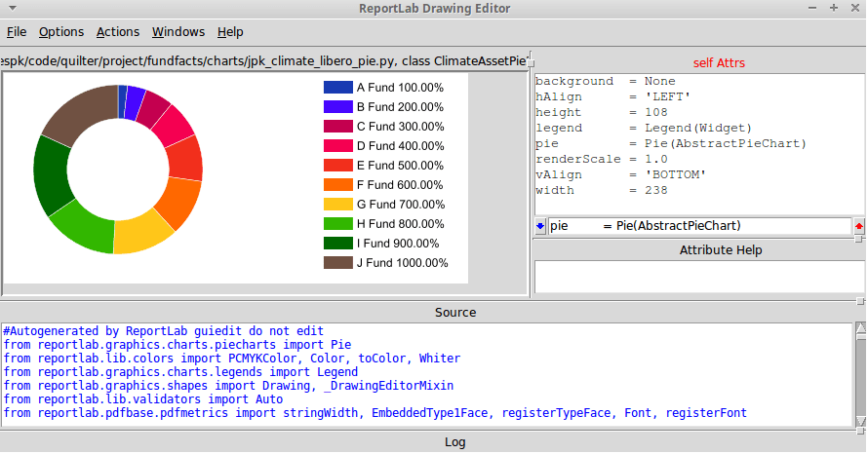Click the F Fund orange legend swatch
Viewport: 868px width, 454px height.
click(338, 185)
